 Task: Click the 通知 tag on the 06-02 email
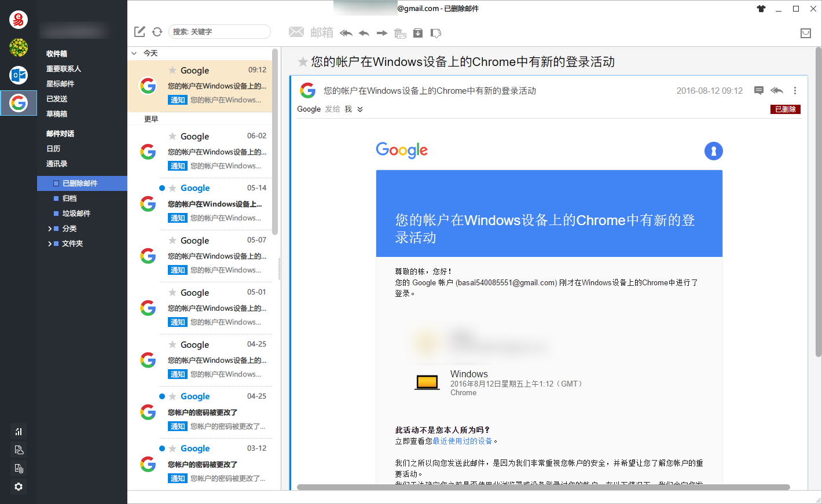[177, 166]
